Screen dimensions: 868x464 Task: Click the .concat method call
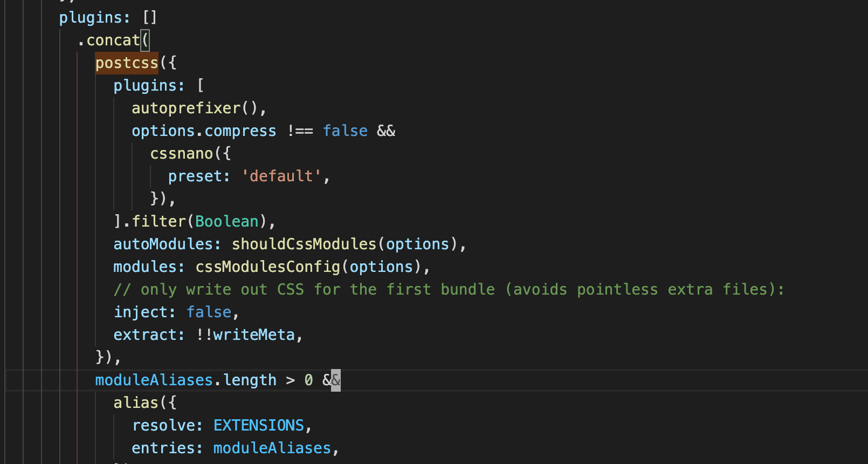click(x=109, y=40)
